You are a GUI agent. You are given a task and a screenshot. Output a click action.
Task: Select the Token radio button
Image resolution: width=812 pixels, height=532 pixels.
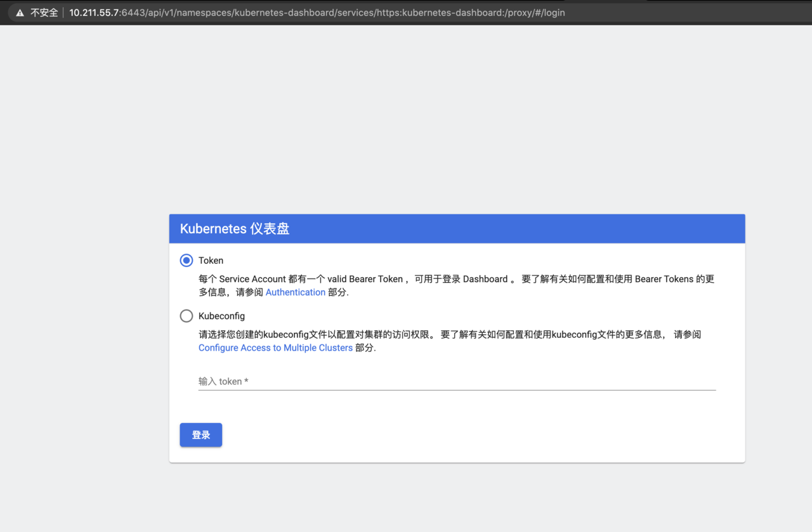(x=187, y=261)
